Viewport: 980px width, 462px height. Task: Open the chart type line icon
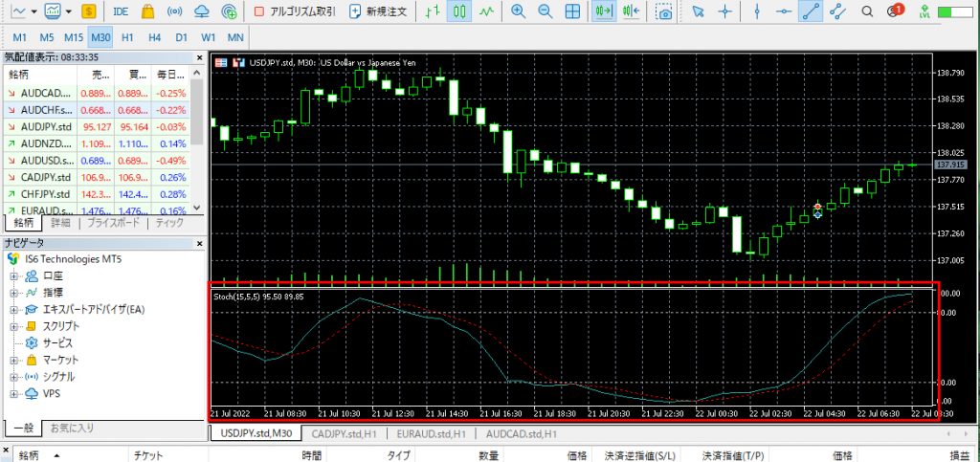[x=19, y=11]
